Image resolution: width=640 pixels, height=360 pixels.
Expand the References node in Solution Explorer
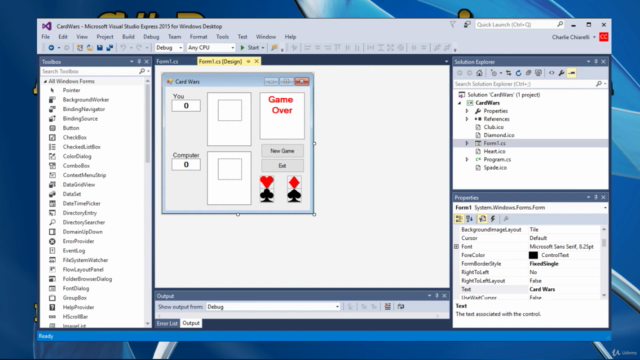coord(467,119)
